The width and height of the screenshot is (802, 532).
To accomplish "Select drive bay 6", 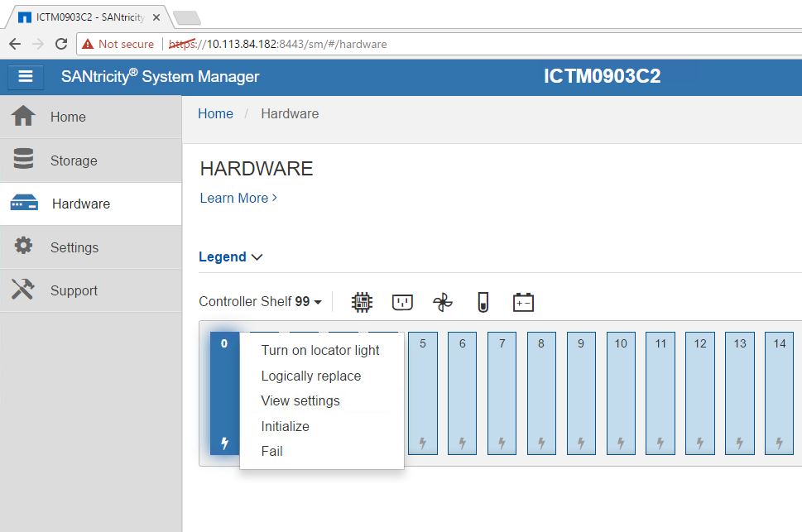I will pyautogui.click(x=462, y=393).
